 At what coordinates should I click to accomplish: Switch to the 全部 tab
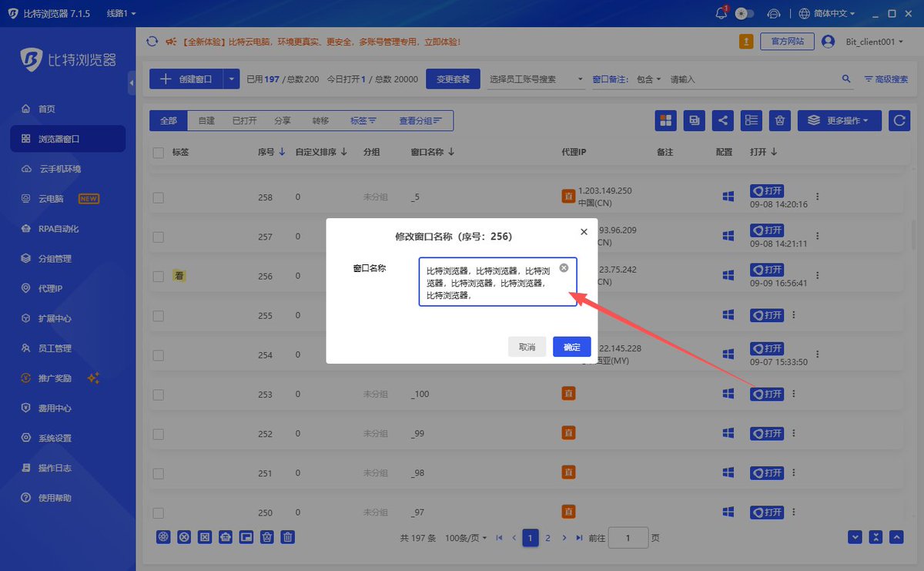click(168, 120)
